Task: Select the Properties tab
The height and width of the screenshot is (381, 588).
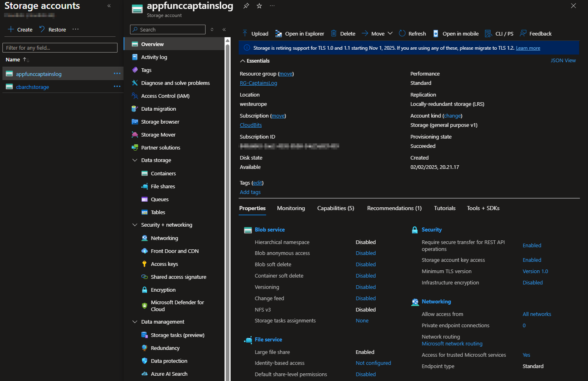Action: click(252, 208)
